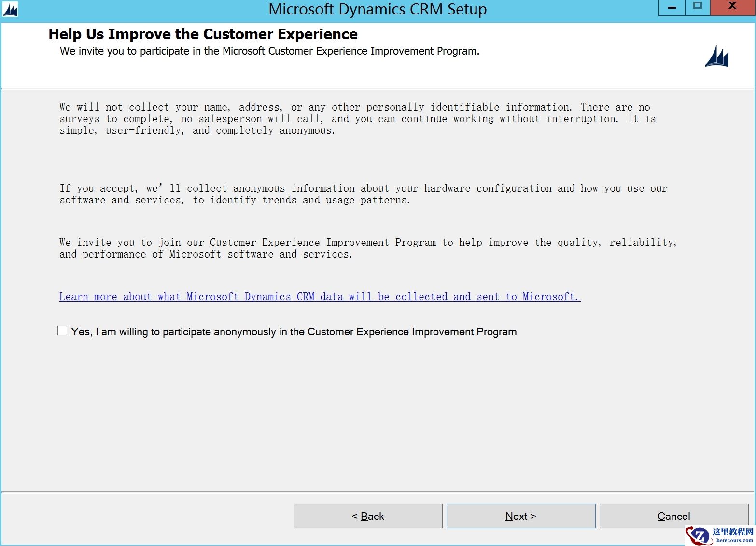Image resolution: width=756 pixels, height=546 pixels.
Task: Cancel the Microsoft Dynamics CRM Setup
Action: 673,516
